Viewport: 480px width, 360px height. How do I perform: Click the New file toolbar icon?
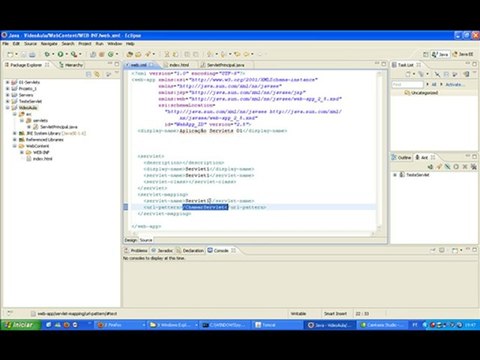(x=10, y=54)
